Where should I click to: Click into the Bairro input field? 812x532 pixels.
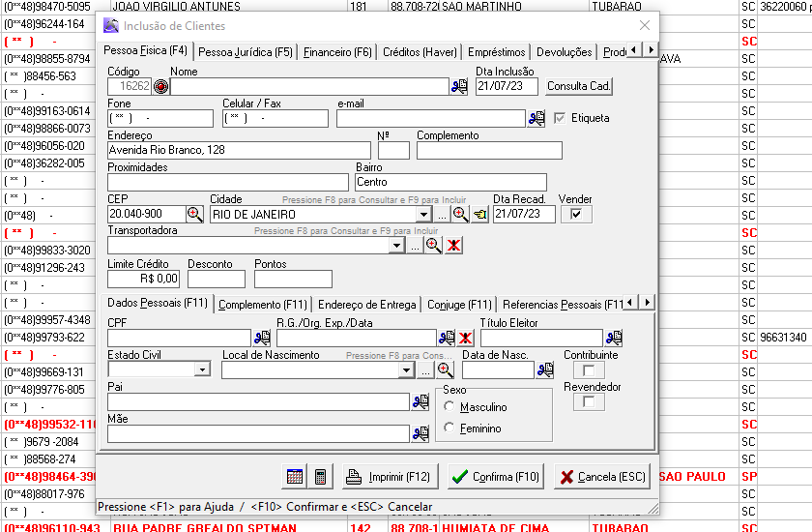pos(450,182)
